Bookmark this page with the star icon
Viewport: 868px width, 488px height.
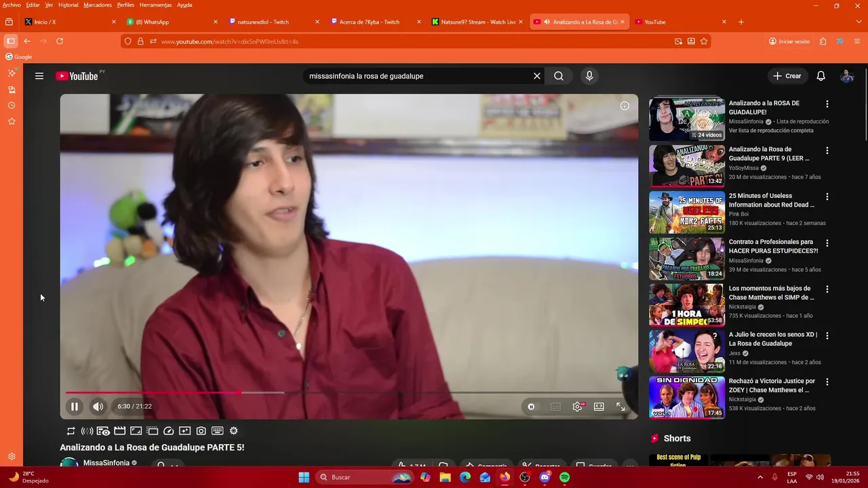[x=704, y=41]
